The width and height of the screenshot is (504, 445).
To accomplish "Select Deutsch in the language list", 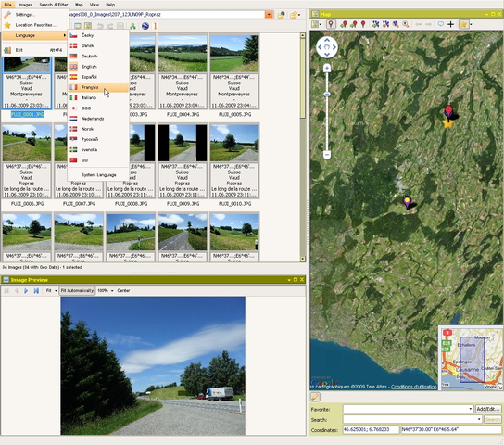I will (x=98, y=56).
